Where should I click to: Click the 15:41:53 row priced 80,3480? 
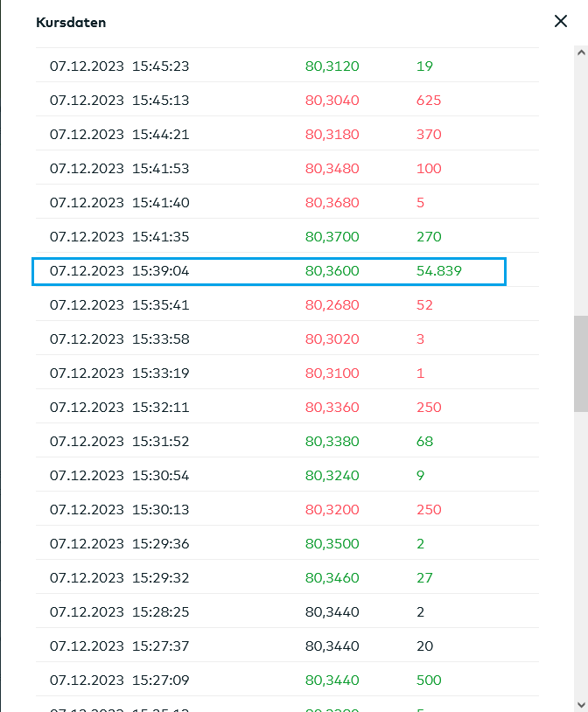269,168
